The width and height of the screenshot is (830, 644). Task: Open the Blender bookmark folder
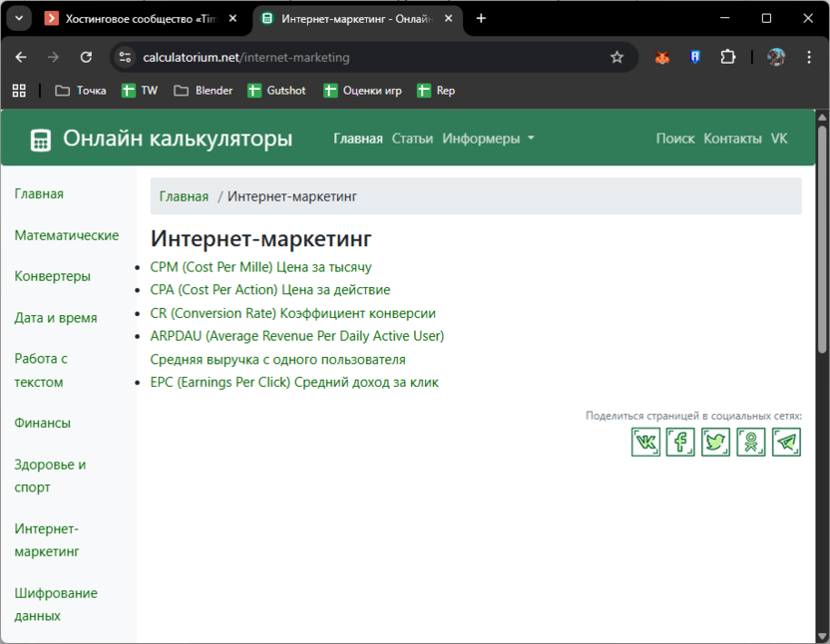tap(203, 90)
